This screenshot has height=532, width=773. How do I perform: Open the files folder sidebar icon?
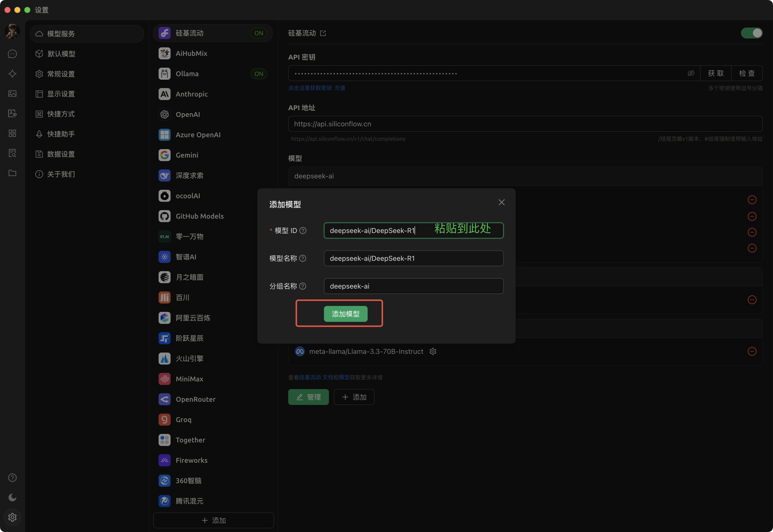(12, 173)
